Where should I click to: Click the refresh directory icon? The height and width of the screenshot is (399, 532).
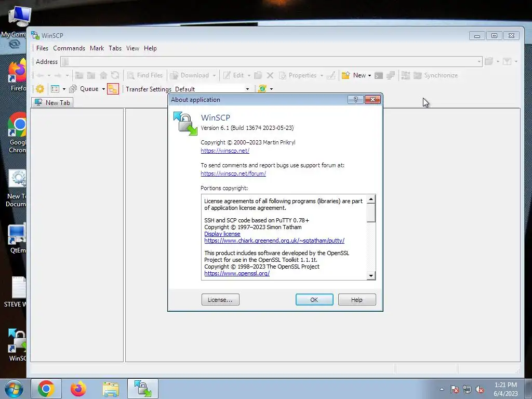pos(115,75)
